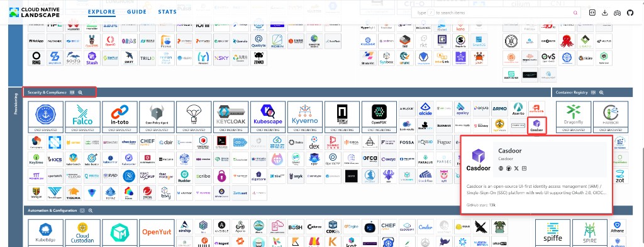Viewport: 644px width, 247px height.
Task: Open the GitHub icon in header
Action: [630, 13]
